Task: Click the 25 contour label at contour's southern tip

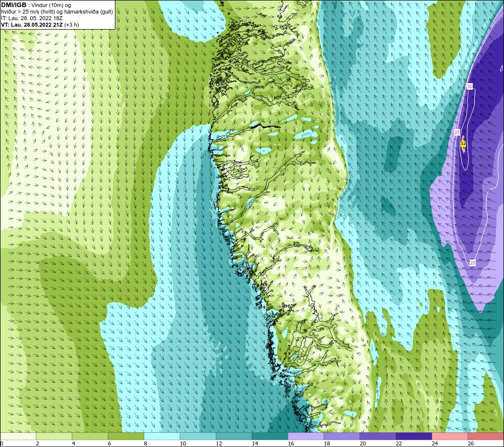Action: click(x=473, y=263)
